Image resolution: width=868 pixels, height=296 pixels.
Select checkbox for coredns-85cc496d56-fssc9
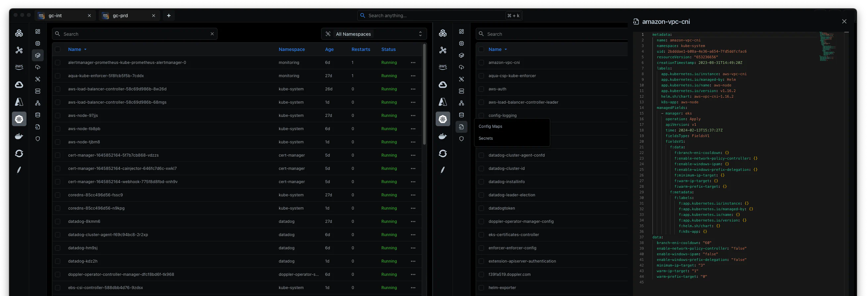58,195
